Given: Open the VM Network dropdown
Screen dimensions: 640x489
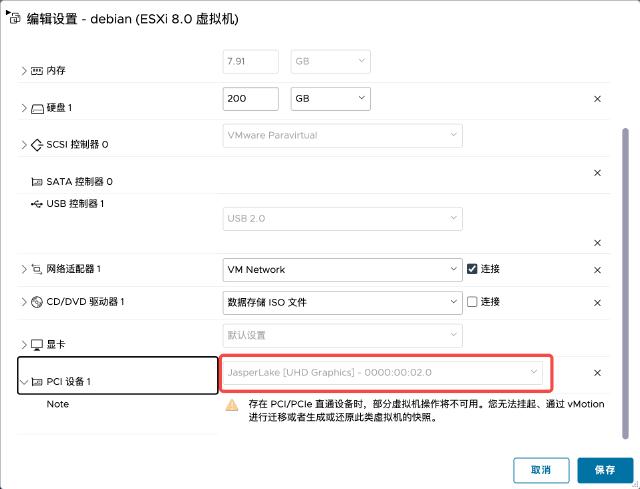Looking at the screenshot, I should coord(341,269).
